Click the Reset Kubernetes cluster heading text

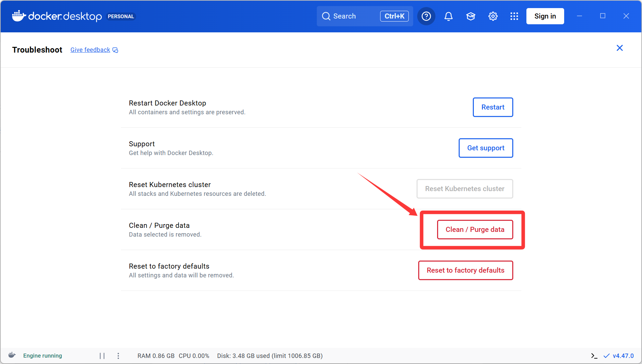(x=170, y=185)
